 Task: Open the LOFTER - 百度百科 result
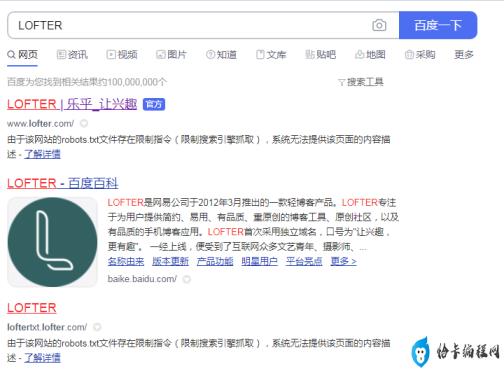63,183
